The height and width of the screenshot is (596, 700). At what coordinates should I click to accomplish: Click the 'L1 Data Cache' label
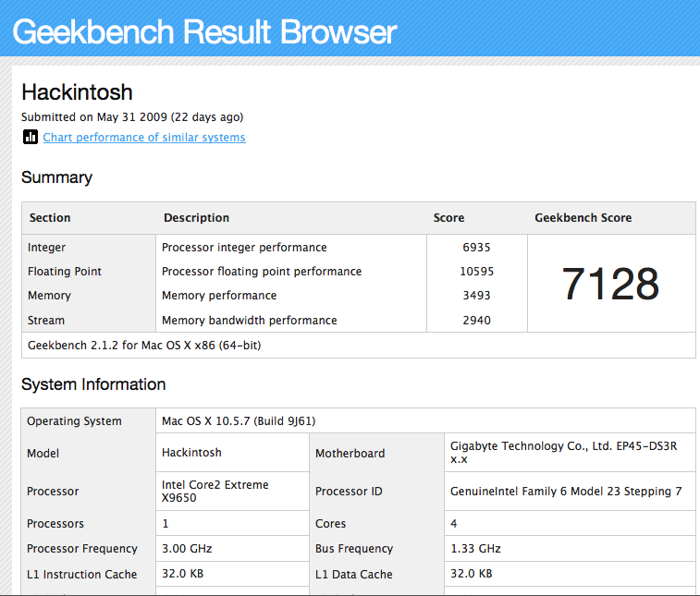[353, 574]
